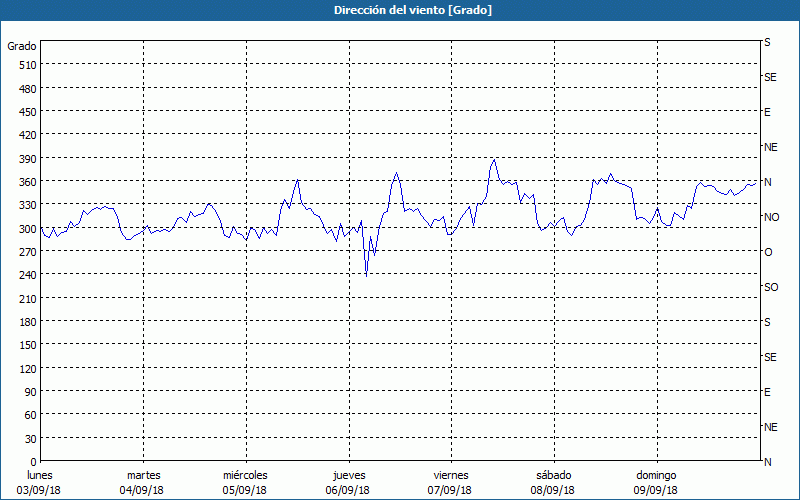Click the 210 degree axis label
This screenshot has width=800, height=500.
pos(28,299)
